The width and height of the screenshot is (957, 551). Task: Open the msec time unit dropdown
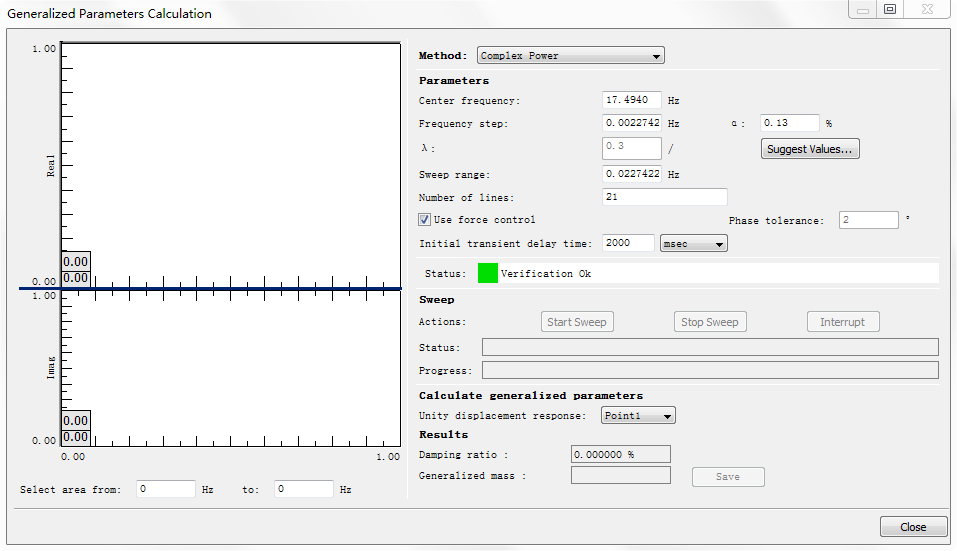[693, 243]
